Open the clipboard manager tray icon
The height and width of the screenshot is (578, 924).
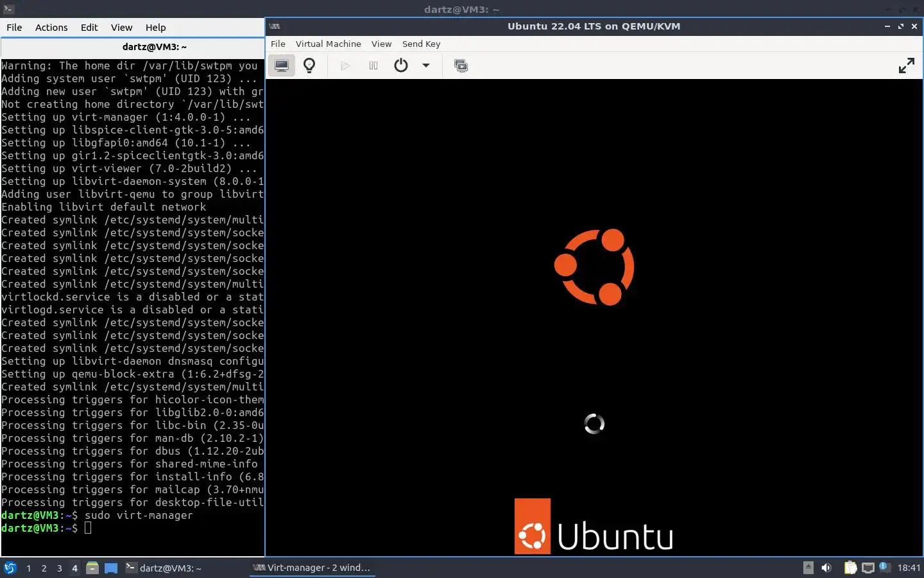click(x=850, y=568)
